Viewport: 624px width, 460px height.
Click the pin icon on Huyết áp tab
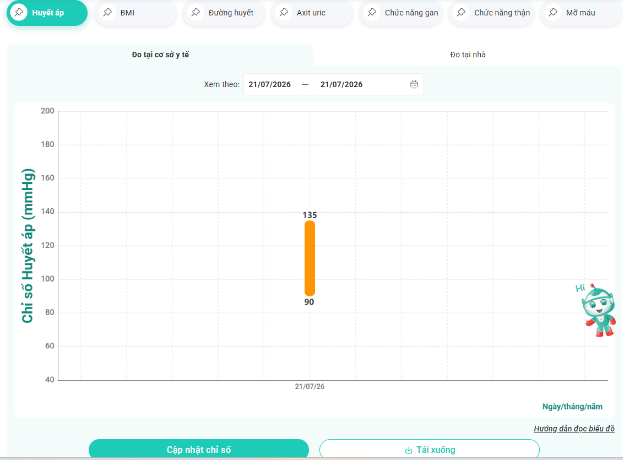point(19,13)
